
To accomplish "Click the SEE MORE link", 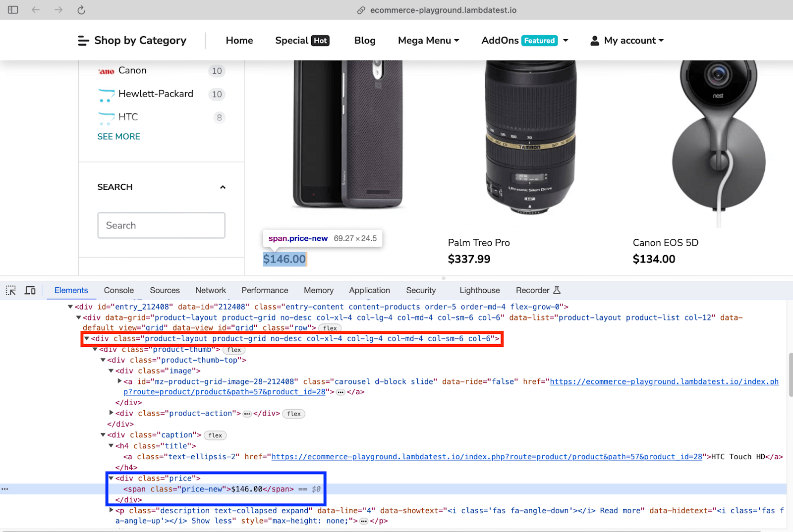I will pyautogui.click(x=118, y=136).
